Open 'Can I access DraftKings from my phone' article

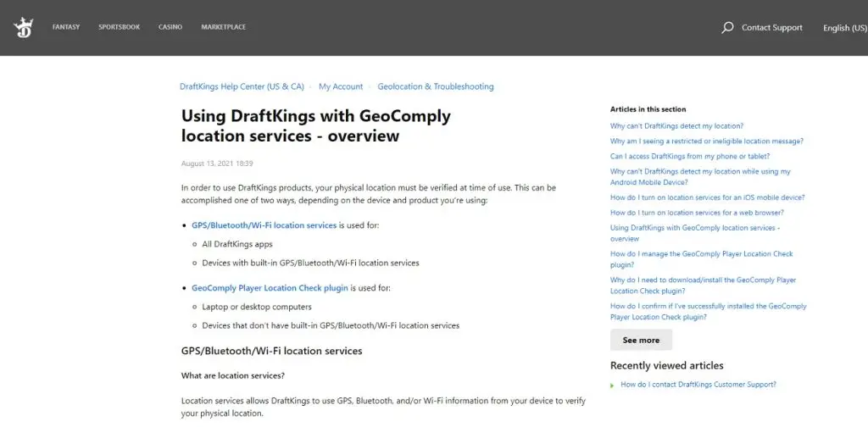click(x=690, y=157)
